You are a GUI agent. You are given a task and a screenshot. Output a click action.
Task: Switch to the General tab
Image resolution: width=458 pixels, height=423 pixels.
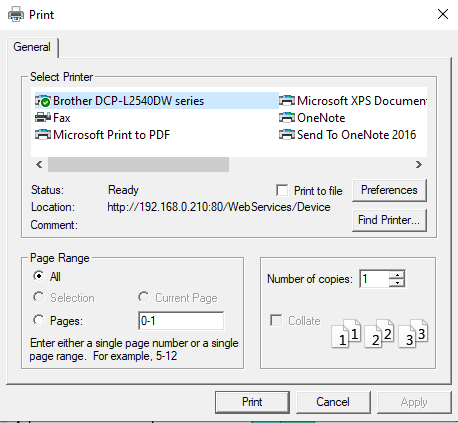coord(32,47)
